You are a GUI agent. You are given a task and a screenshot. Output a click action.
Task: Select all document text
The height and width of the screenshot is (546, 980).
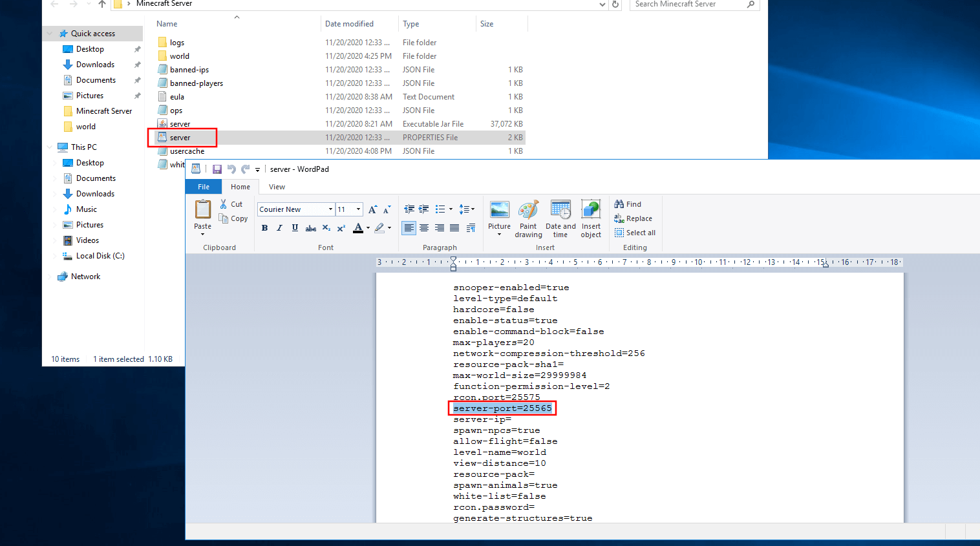(635, 233)
